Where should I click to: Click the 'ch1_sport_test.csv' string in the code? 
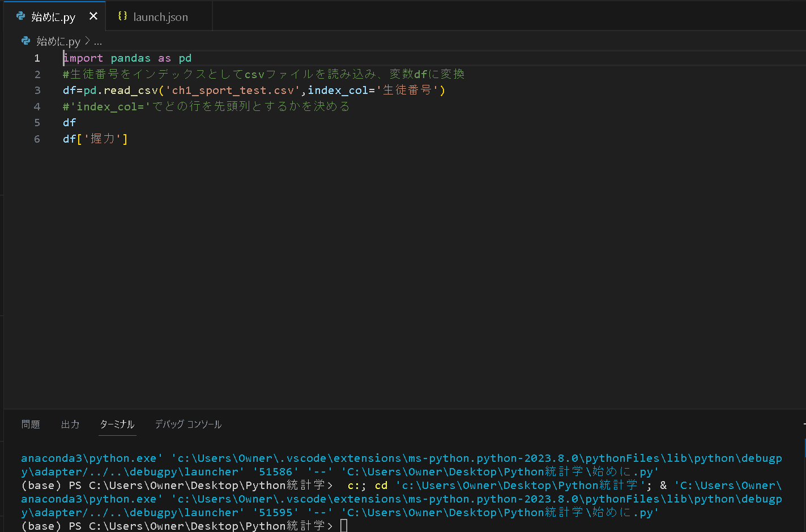click(x=232, y=91)
